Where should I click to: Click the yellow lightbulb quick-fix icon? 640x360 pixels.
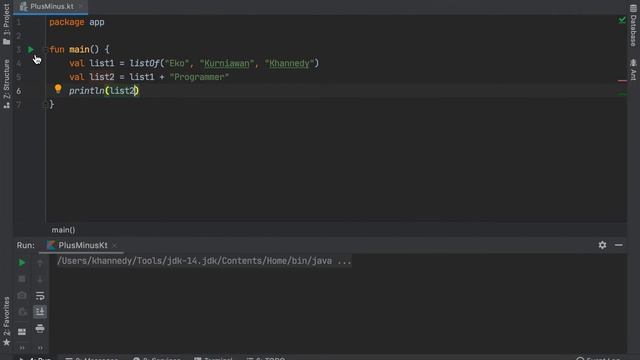(58, 89)
